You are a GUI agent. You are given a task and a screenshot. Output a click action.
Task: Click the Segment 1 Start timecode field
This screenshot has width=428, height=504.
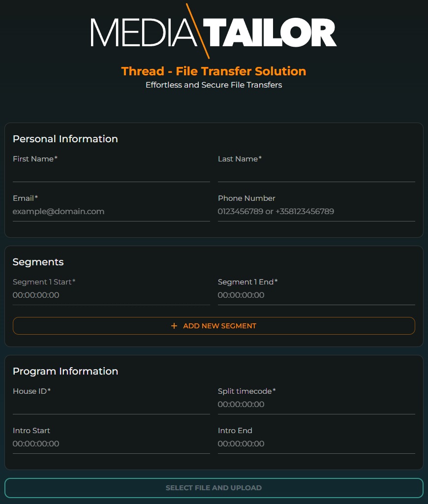[x=111, y=295]
